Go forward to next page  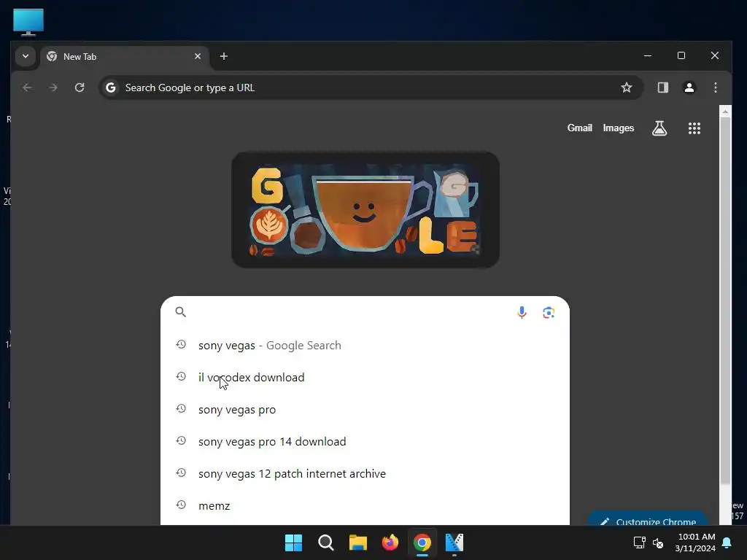click(53, 87)
